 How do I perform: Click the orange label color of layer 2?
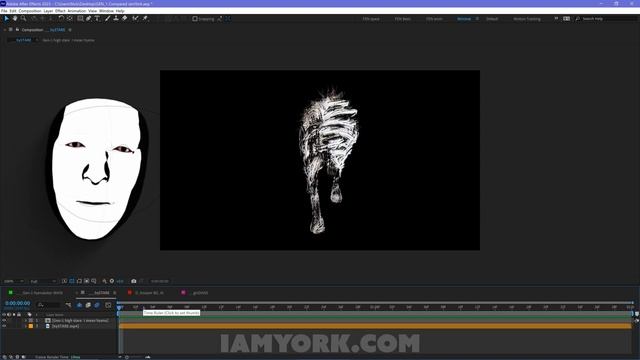coord(31,326)
